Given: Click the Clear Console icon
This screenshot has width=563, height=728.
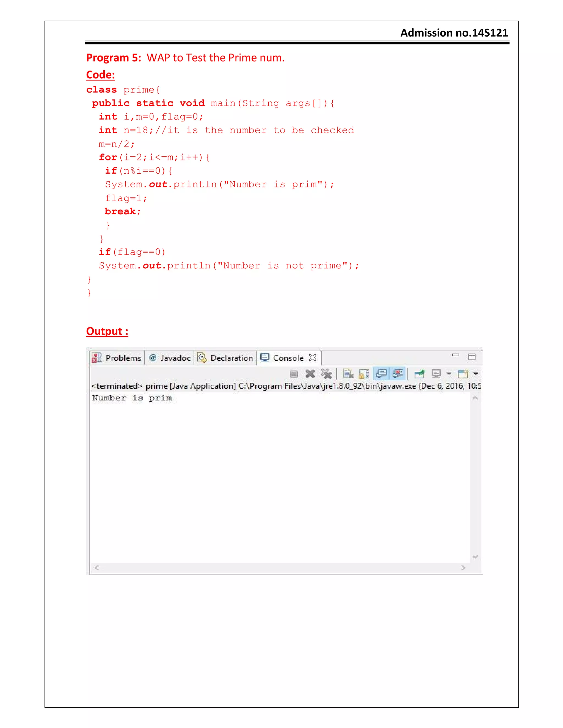Looking at the screenshot, I should click(x=348, y=374).
